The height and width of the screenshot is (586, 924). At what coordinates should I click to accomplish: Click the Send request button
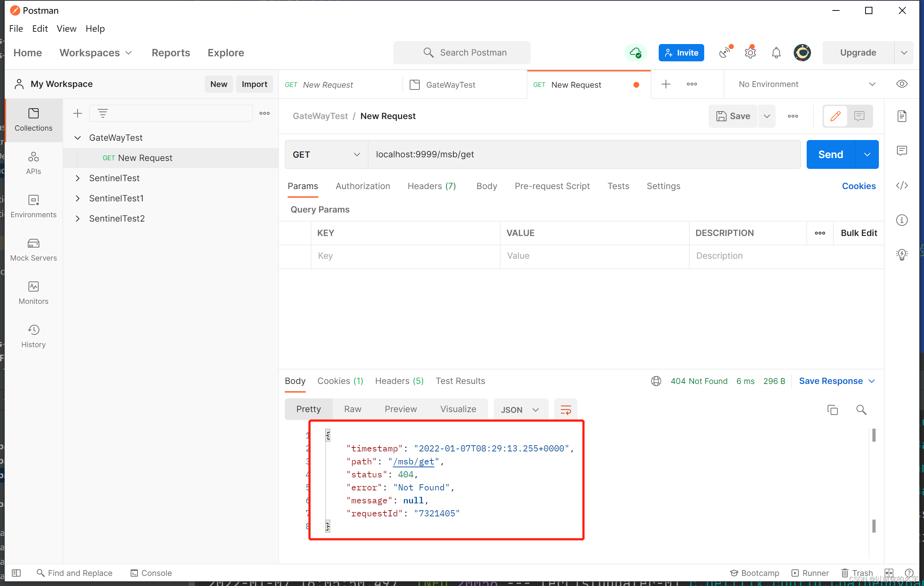831,154
